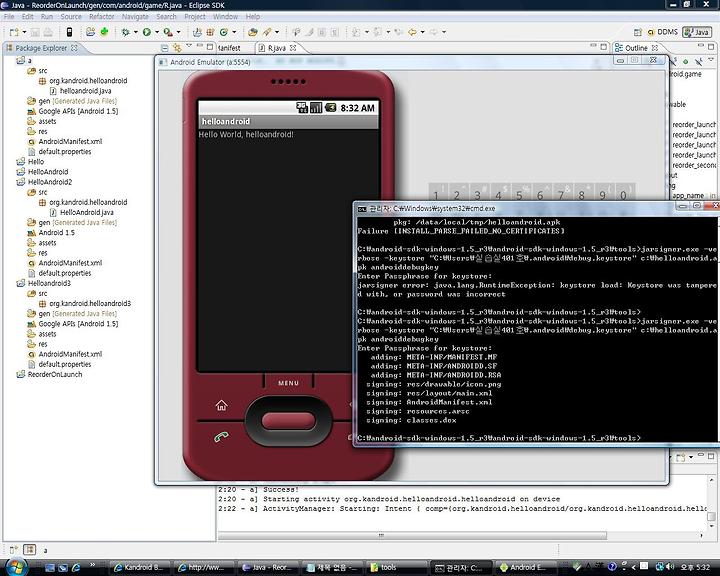This screenshot has width=720, height=576.
Task: Go back with the yellow left arrow
Action: (412, 32)
